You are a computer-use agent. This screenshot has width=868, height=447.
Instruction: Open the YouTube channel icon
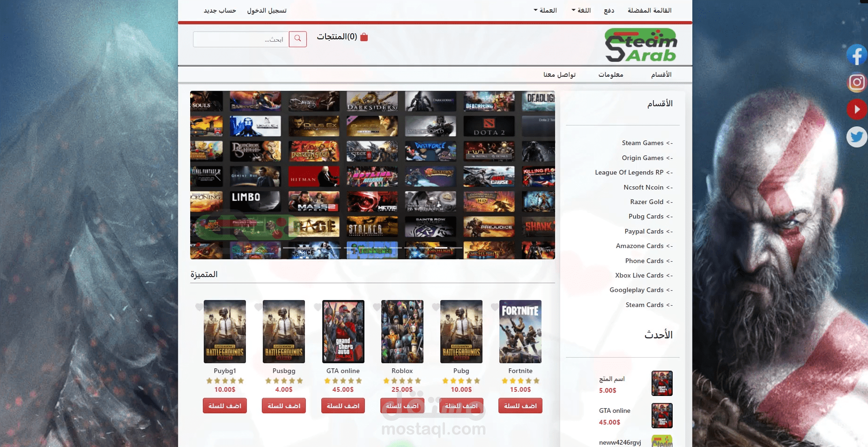click(857, 110)
